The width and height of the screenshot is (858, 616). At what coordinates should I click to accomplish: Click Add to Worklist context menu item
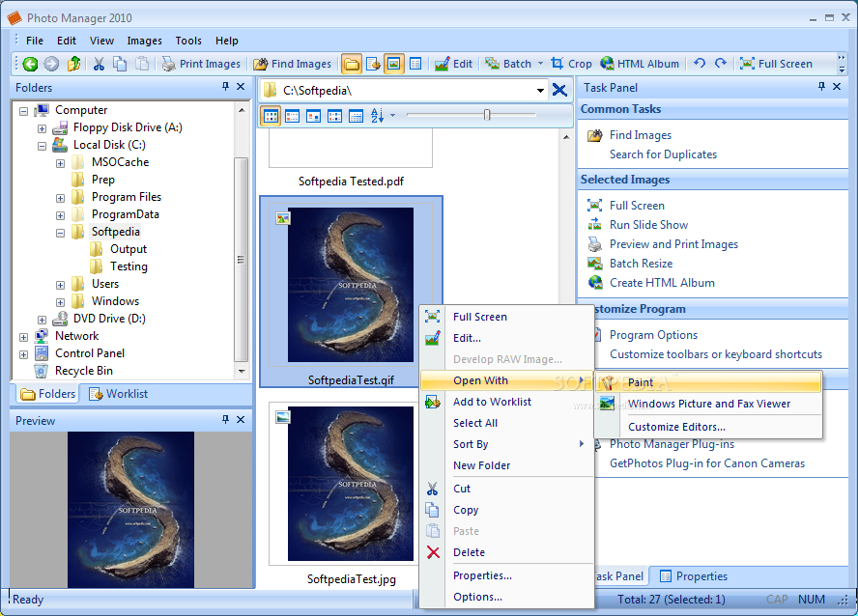pyautogui.click(x=506, y=402)
